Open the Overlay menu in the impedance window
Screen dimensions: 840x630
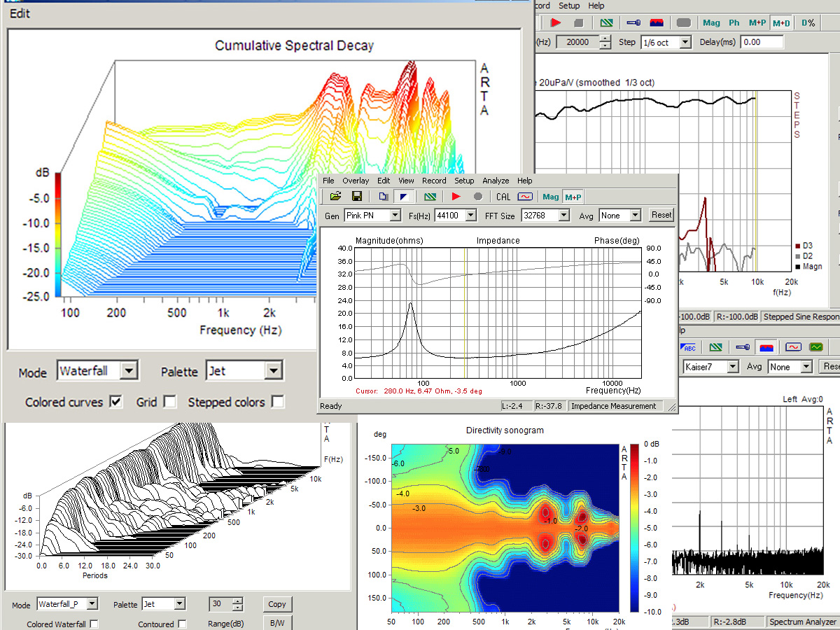[x=356, y=181]
